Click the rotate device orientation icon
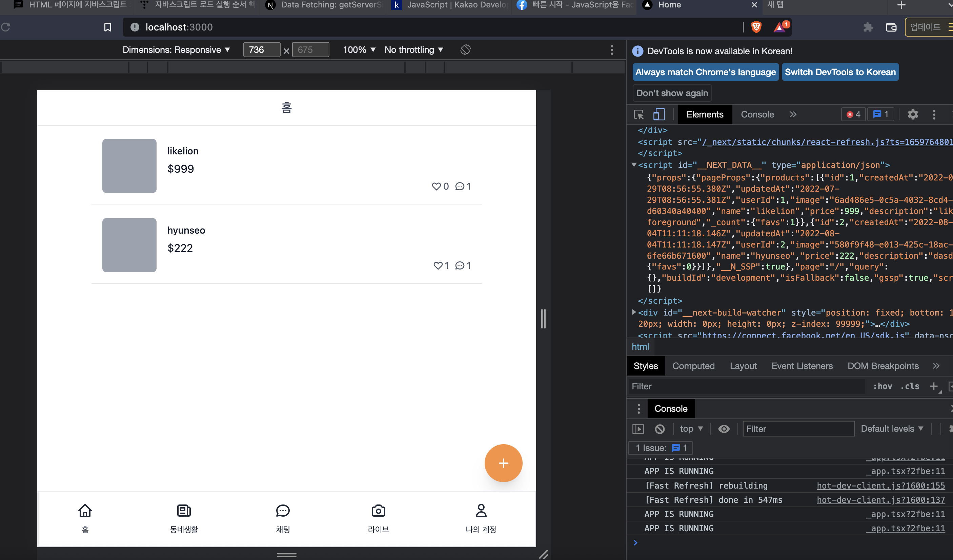 pos(466,50)
